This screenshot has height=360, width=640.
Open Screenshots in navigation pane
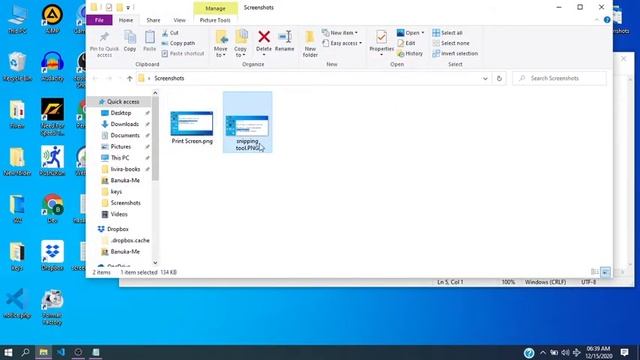(x=125, y=203)
